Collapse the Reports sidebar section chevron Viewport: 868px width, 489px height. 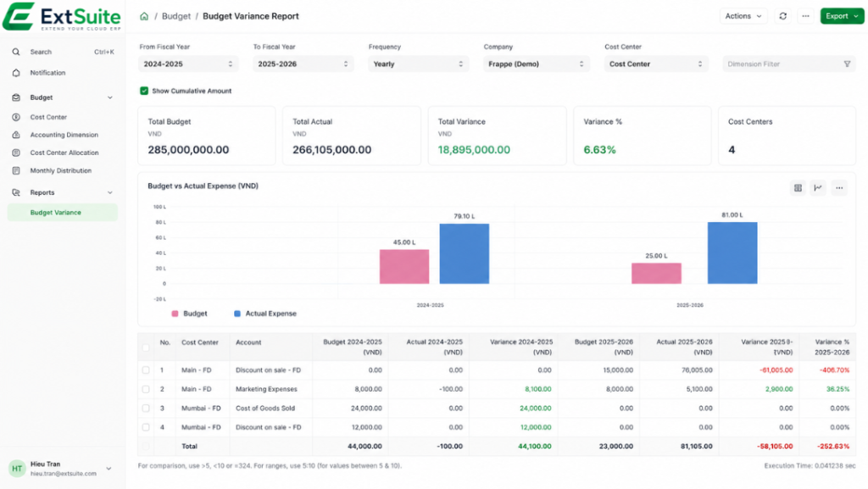(x=109, y=192)
